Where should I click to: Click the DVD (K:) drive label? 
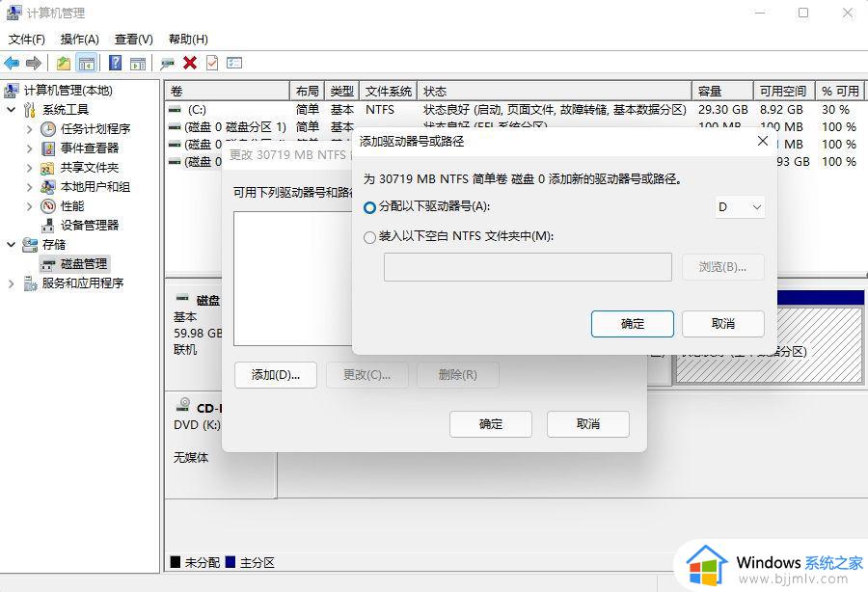[x=197, y=425]
